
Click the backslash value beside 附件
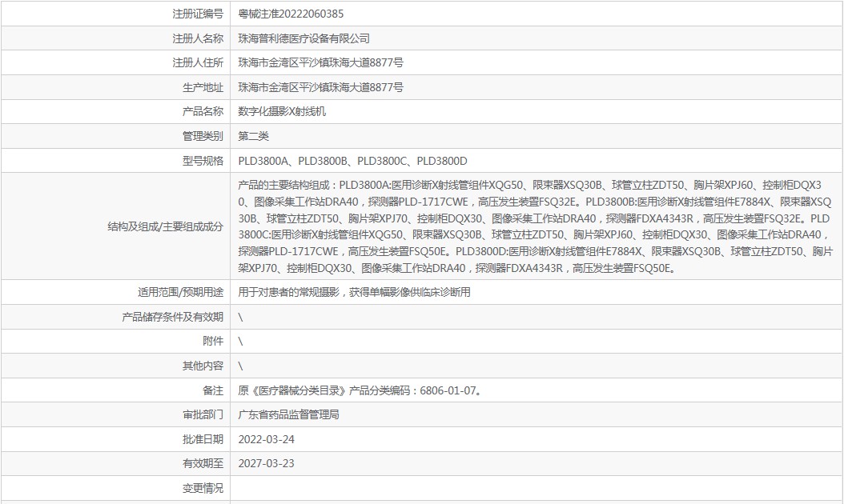[x=240, y=342]
